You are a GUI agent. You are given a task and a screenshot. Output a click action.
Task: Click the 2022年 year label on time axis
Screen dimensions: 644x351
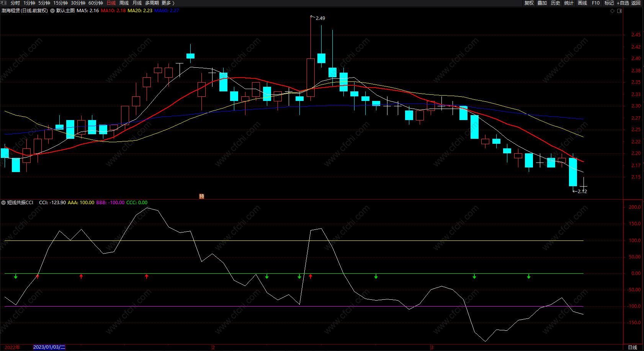(x=12, y=347)
